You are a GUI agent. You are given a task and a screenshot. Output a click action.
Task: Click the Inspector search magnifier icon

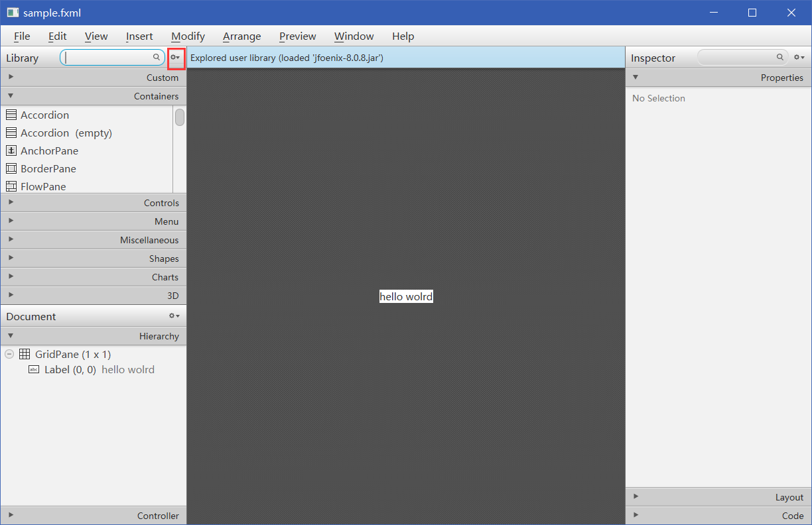[x=780, y=58]
